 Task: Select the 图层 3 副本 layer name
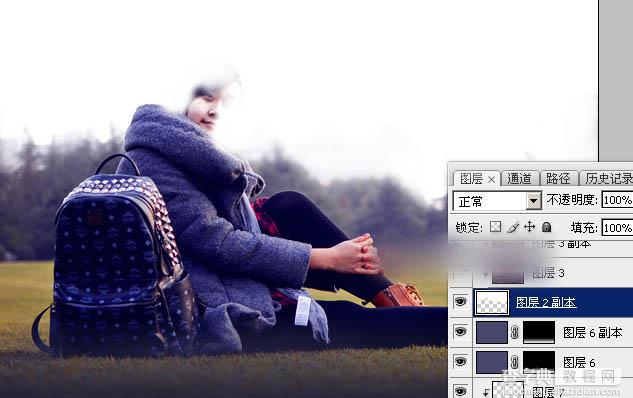562,244
